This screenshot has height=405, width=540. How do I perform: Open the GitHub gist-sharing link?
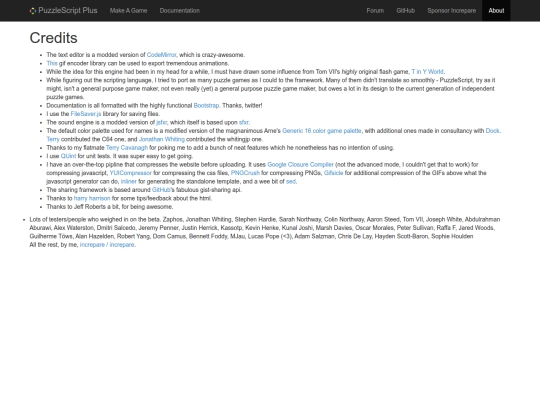pyautogui.click(x=161, y=190)
